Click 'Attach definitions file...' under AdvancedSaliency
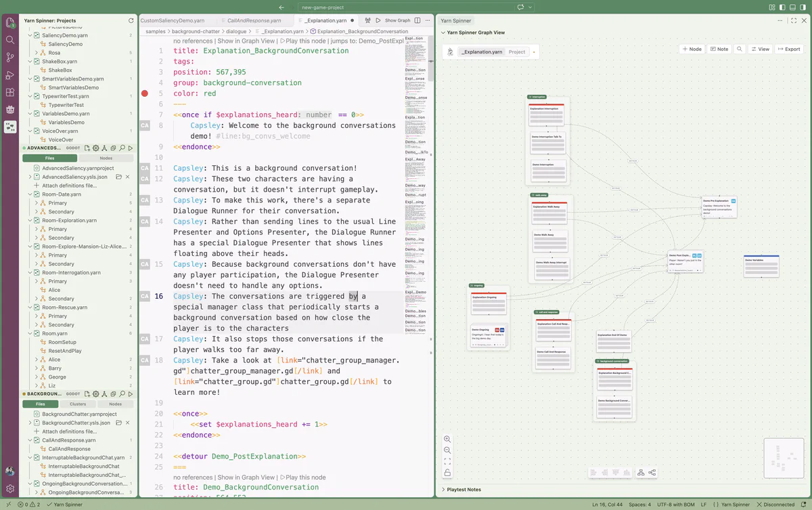 pos(69,186)
